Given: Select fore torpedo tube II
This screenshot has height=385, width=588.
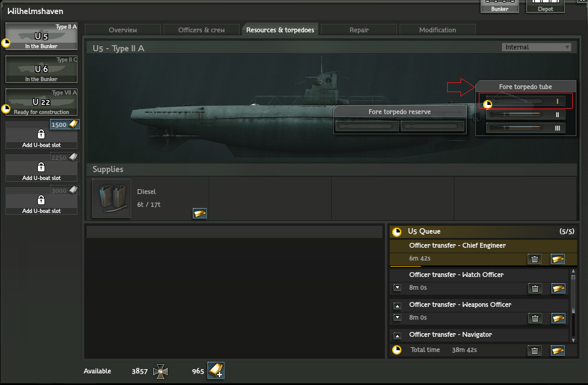Looking at the screenshot, I should point(525,114).
